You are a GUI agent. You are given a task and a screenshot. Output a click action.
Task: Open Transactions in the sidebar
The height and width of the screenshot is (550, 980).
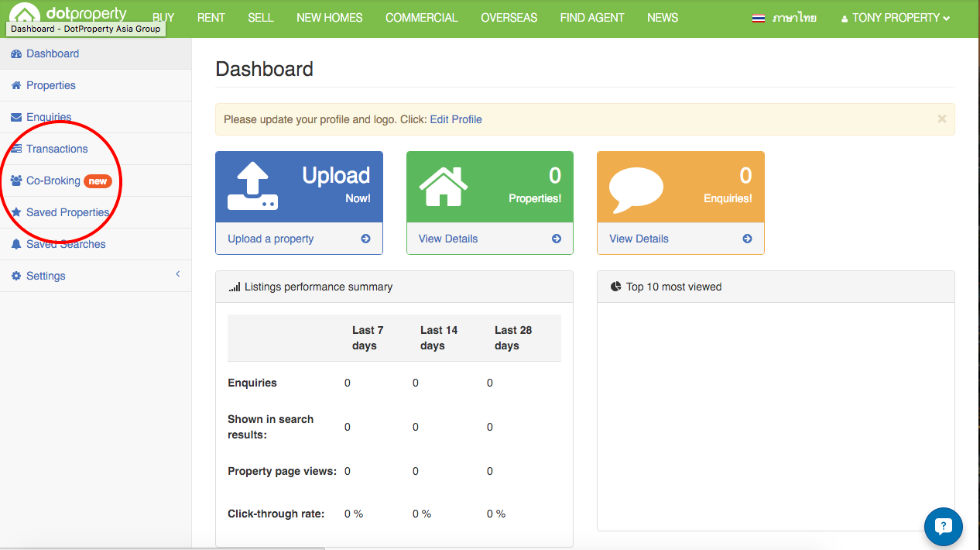coord(57,149)
